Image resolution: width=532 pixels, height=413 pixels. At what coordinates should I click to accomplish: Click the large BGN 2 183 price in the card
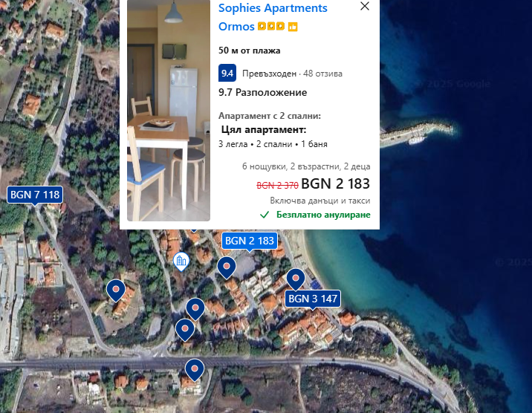pos(335,183)
